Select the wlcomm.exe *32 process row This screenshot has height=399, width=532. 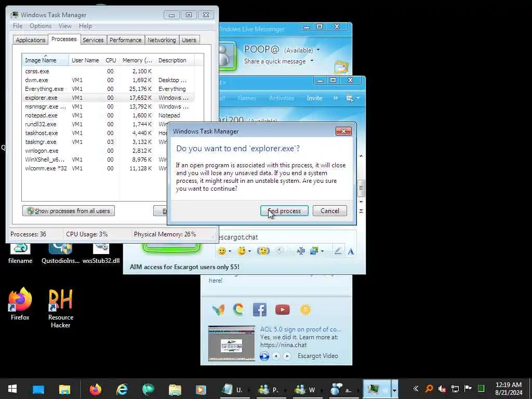95,168
